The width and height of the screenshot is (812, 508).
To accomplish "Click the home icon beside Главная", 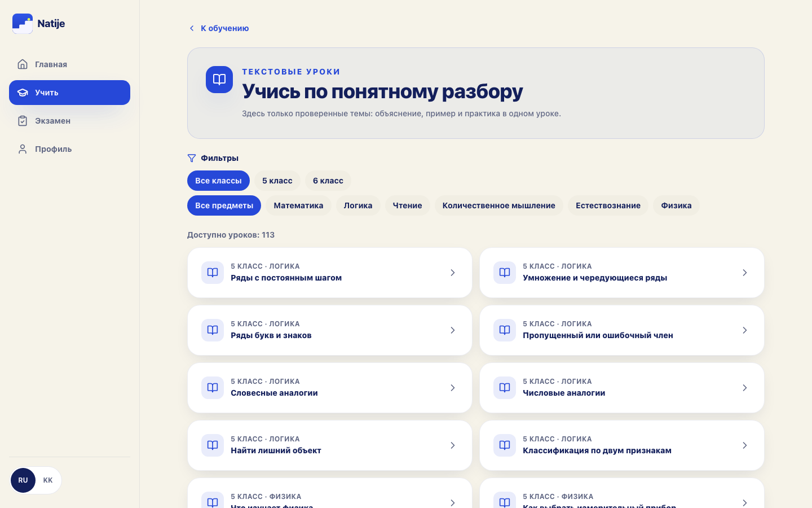I will pos(23,64).
